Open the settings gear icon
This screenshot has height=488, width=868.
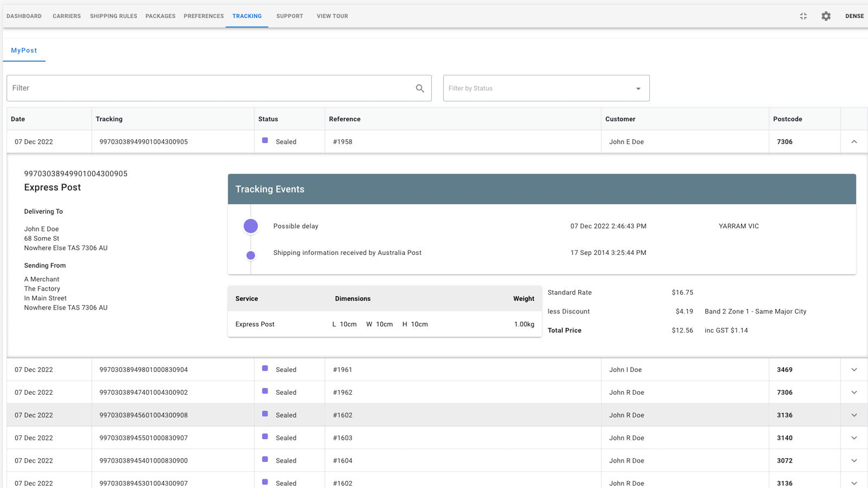tap(826, 16)
